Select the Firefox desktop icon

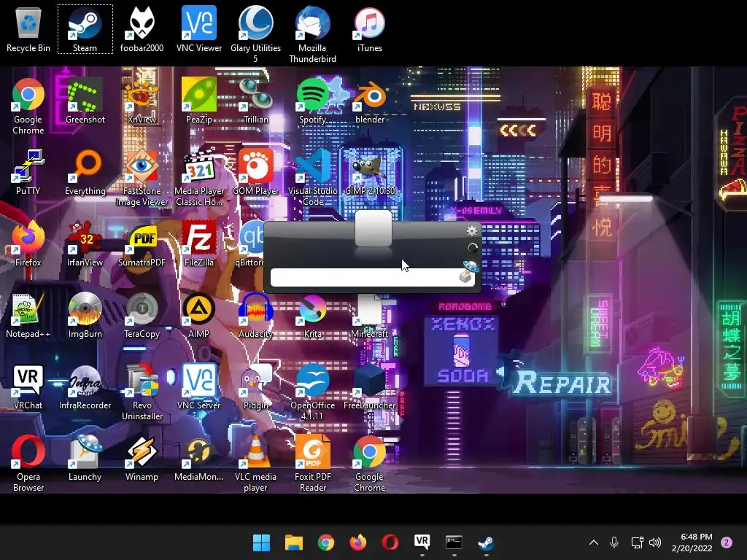pos(28,244)
